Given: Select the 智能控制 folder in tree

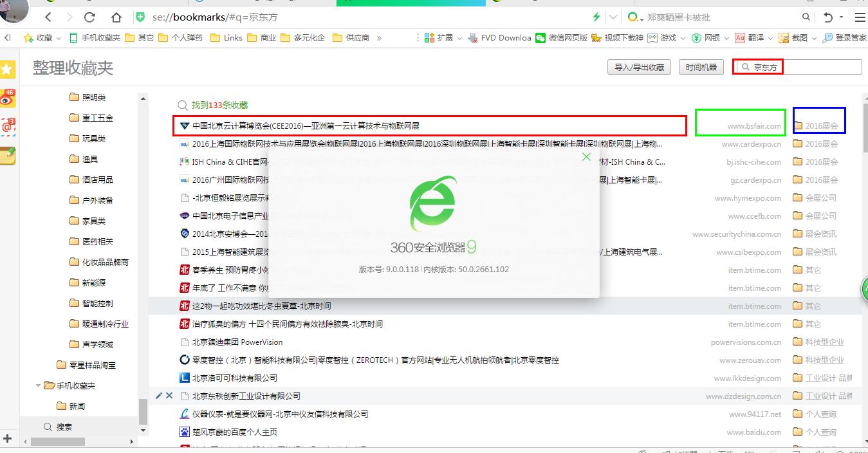Looking at the screenshot, I should click(97, 303).
